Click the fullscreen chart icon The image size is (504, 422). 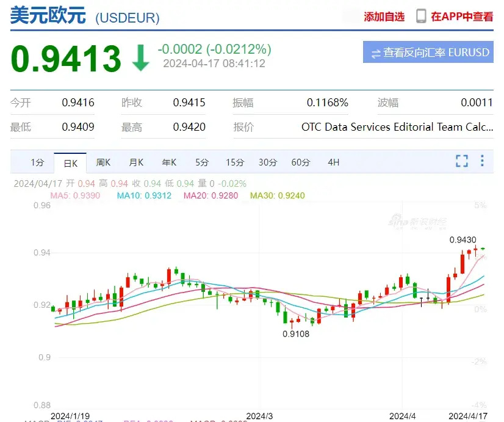pyautogui.click(x=462, y=161)
